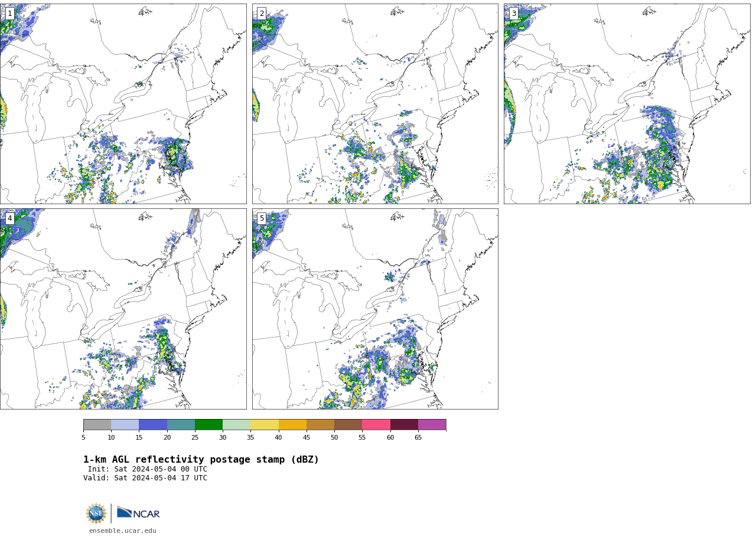Viewport: 756px width, 537px height.
Task: Click the colorbar tick label 65
Action: (x=418, y=437)
